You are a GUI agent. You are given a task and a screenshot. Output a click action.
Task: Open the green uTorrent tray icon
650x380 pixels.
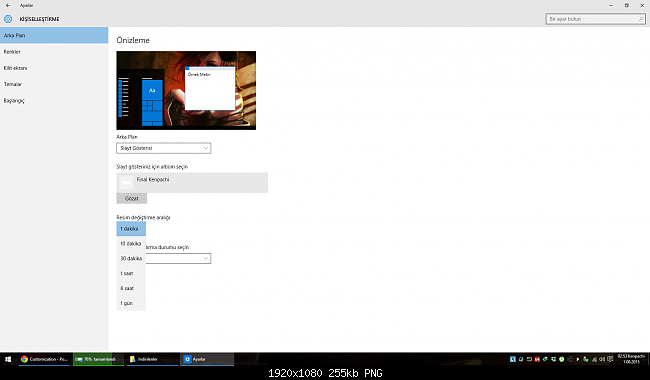tap(562, 359)
